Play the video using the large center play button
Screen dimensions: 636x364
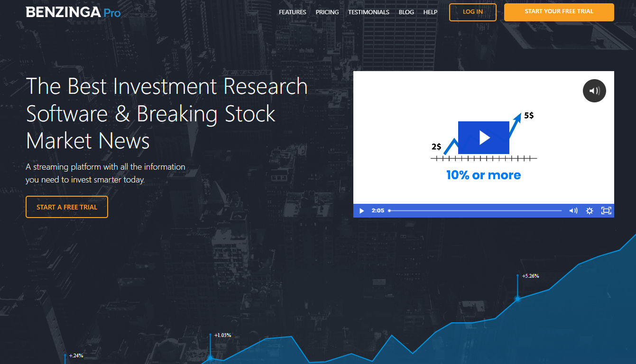click(484, 137)
